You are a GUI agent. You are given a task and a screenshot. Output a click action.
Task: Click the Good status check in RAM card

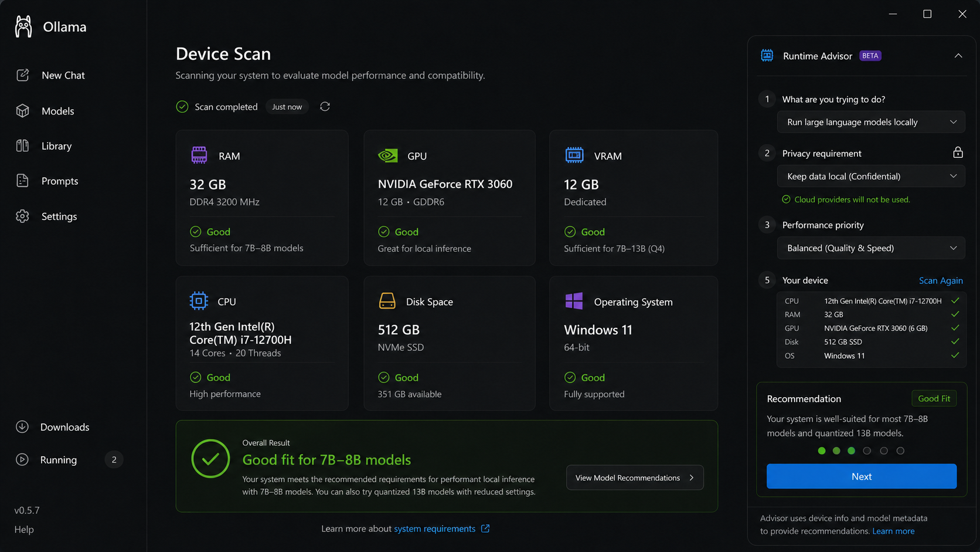coord(196,232)
